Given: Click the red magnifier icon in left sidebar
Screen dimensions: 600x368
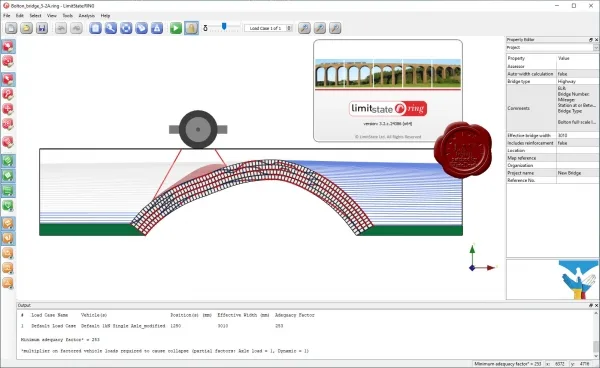Looking at the screenshot, I should point(8,94).
